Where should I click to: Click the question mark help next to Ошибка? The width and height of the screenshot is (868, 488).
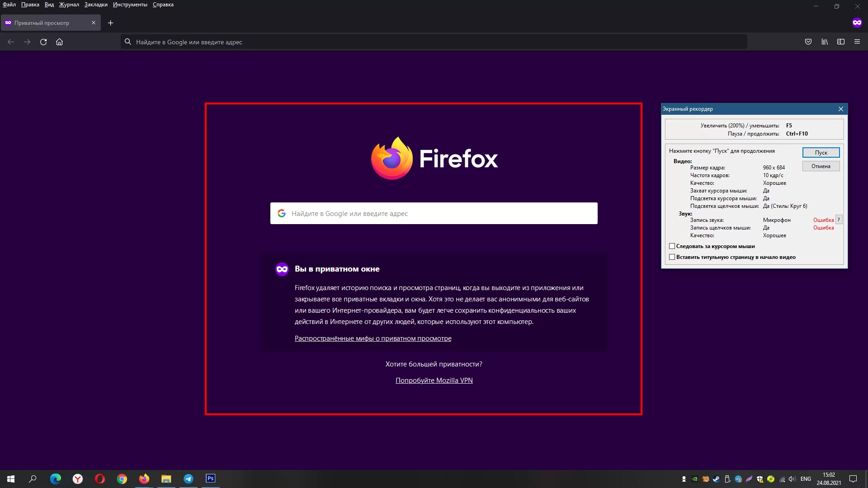[839, 220]
